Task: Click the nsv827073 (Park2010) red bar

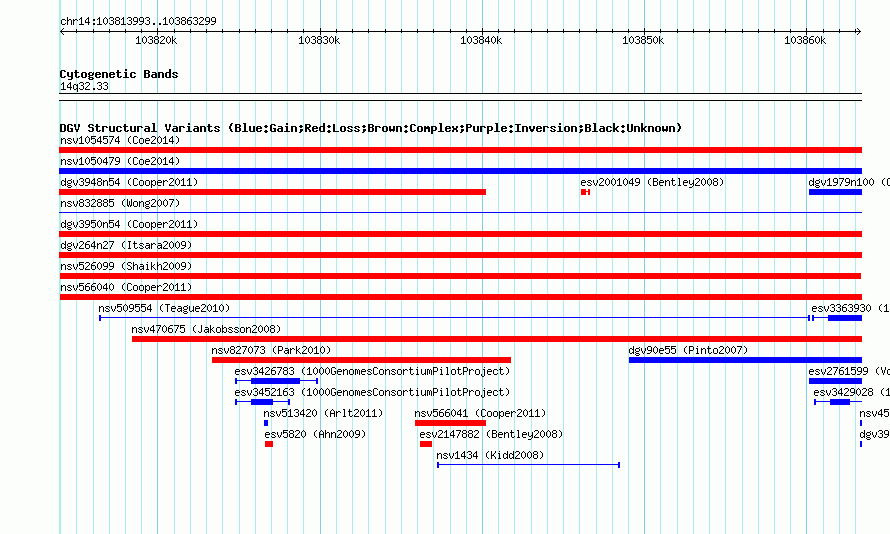Action: [x=361, y=360]
